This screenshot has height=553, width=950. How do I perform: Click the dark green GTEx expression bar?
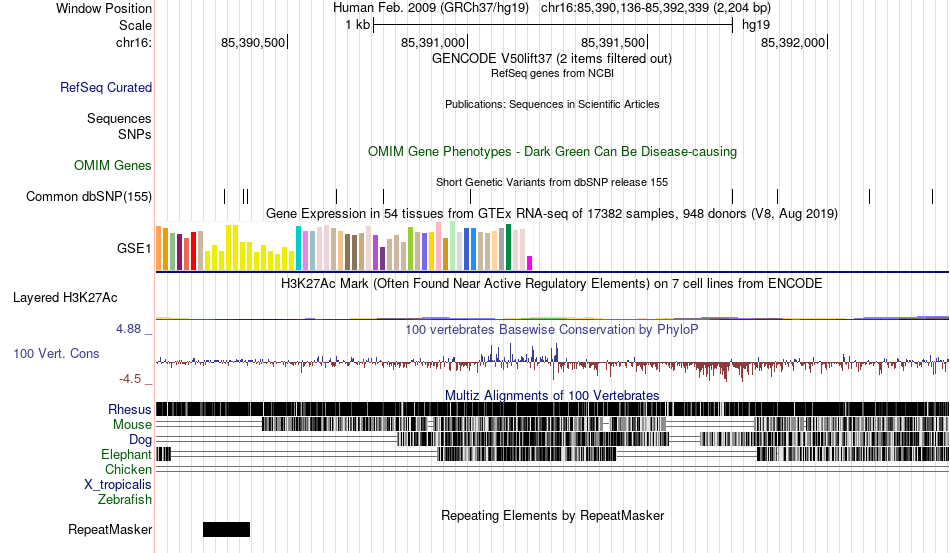click(508, 247)
